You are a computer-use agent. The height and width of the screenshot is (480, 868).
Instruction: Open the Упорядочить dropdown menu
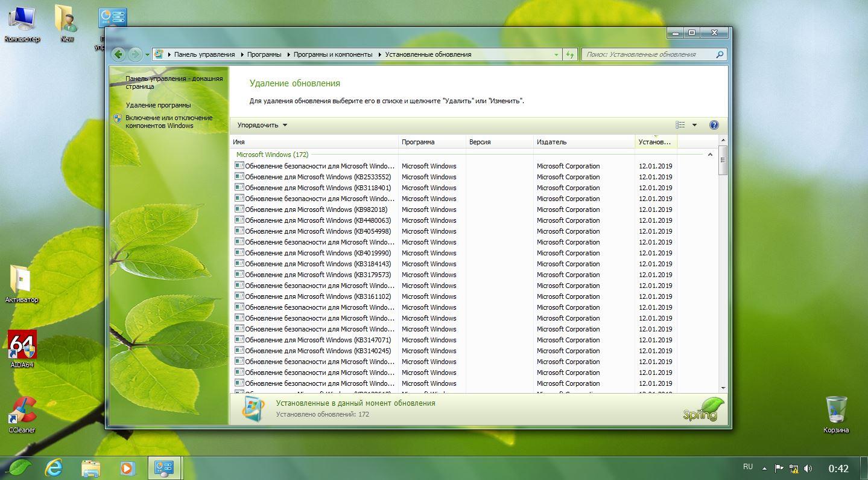[x=262, y=125]
